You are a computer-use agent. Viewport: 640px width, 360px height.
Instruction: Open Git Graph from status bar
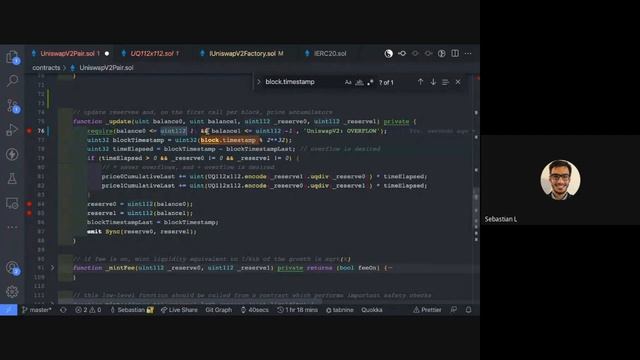pyautogui.click(x=218, y=310)
